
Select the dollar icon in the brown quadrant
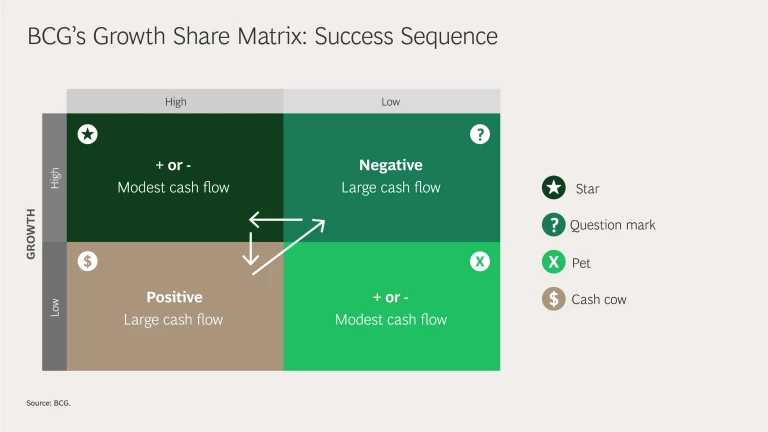[x=88, y=261]
